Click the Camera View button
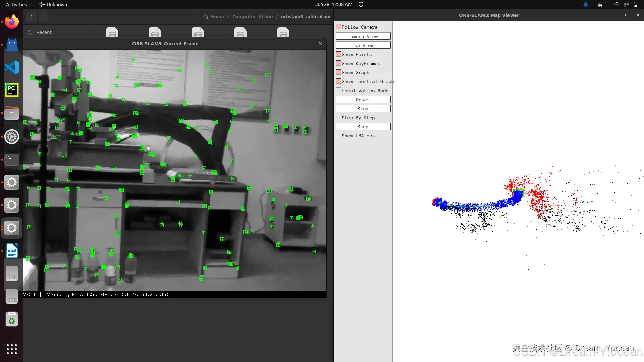 [363, 36]
